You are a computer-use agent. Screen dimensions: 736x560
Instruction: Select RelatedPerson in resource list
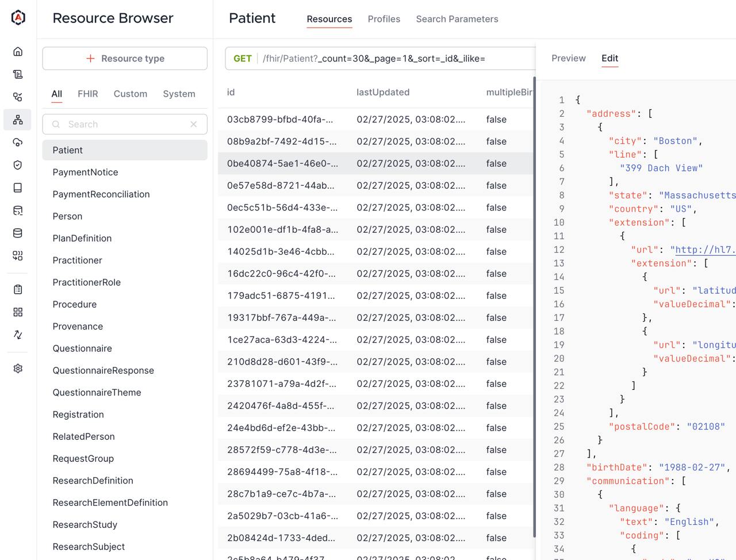pyautogui.click(x=125, y=436)
